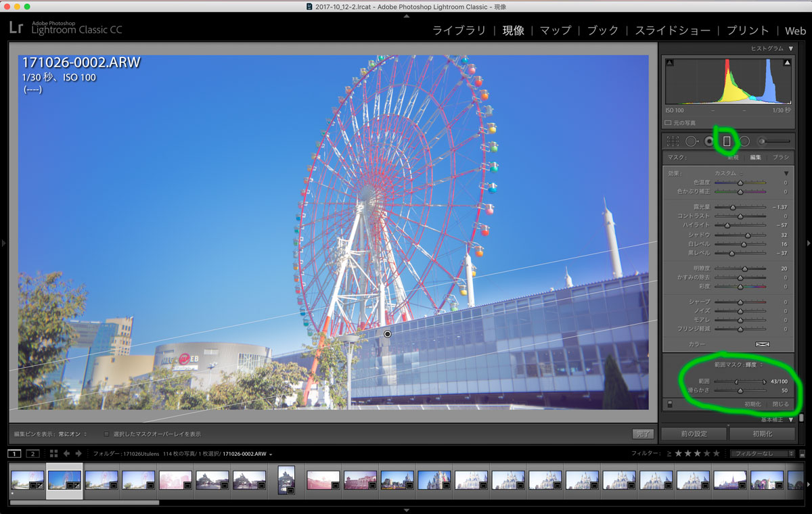The width and height of the screenshot is (812, 514).
Task: Click mask 新規 button
Action: [733, 157]
